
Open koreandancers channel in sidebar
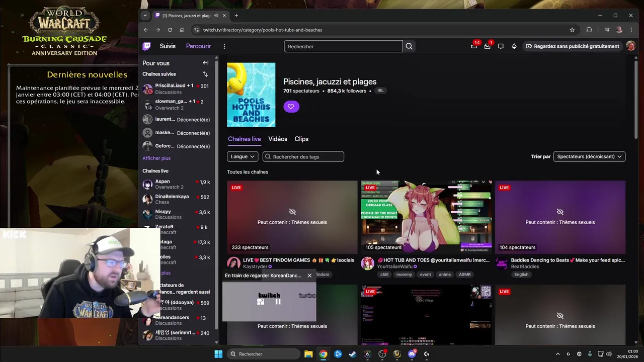tap(176, 320)
